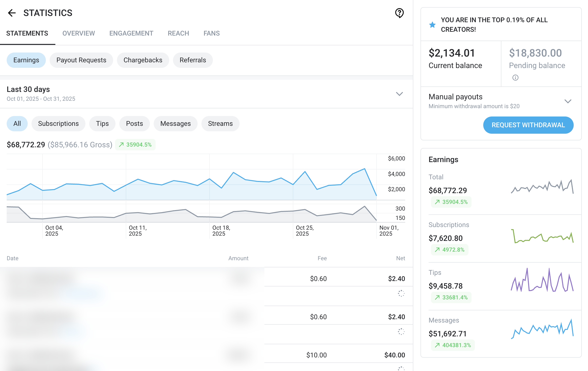The image size is (588, 371).
Task: Click the REQUEST WITHDRAWAL button
Action: (x=528, y=125)
